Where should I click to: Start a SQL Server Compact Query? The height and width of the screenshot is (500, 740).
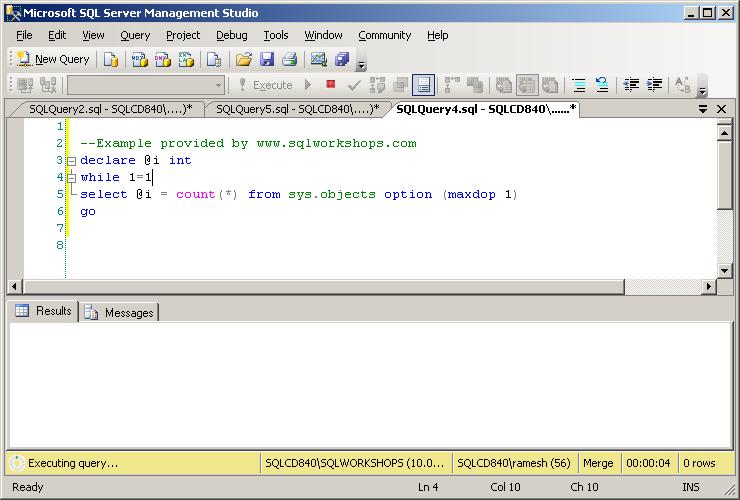[x=214, y=59]
